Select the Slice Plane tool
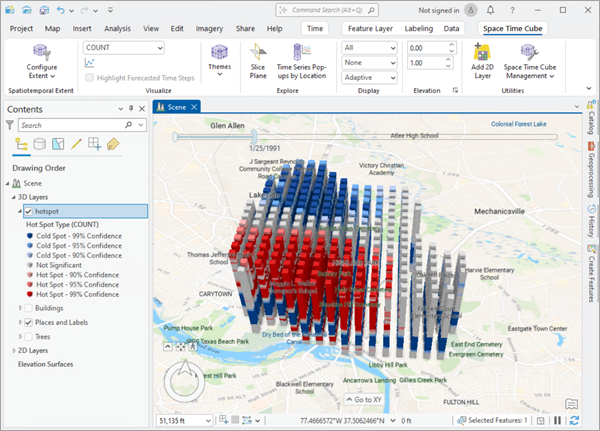This screenshot has height=431, width=600. 258,53
